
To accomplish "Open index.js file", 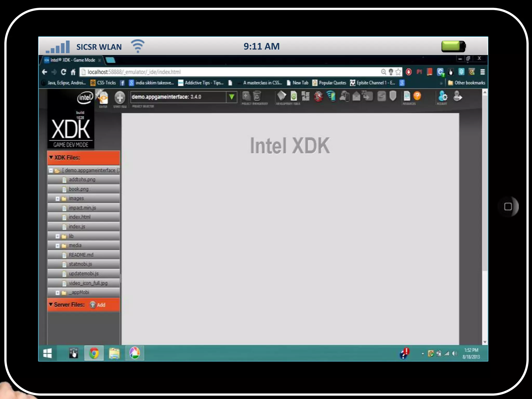I will pyautogui.click(x=77, y=227).
